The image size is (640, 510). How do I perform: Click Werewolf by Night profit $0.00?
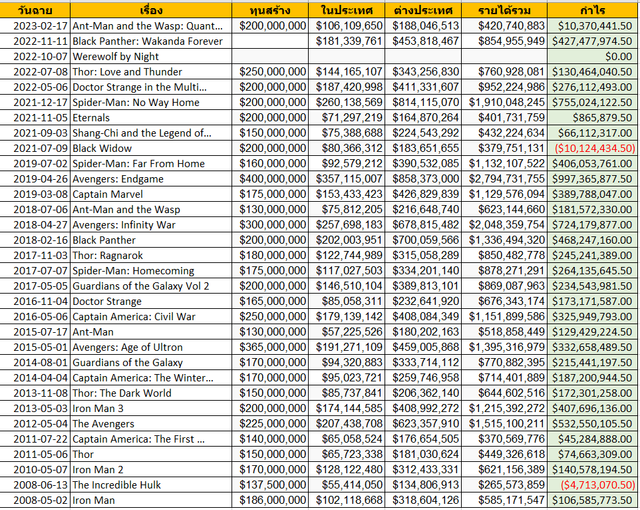point(593,56)
